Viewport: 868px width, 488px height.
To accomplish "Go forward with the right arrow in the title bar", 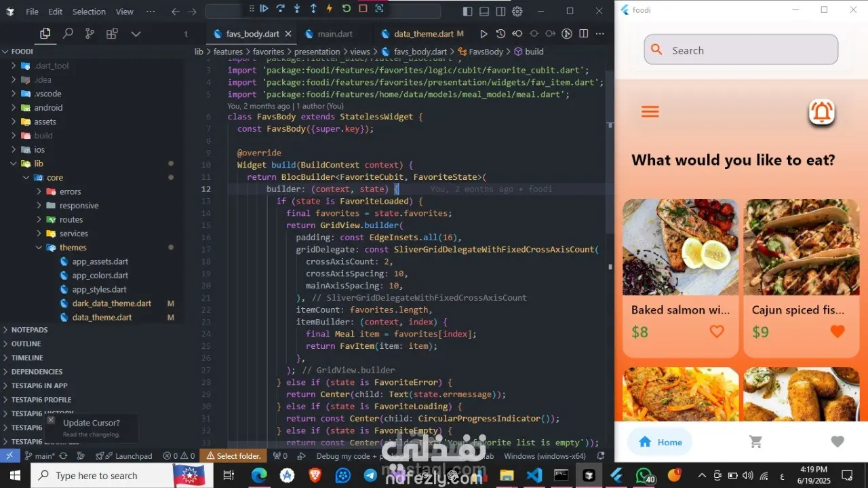I will (x=193, y=12).
